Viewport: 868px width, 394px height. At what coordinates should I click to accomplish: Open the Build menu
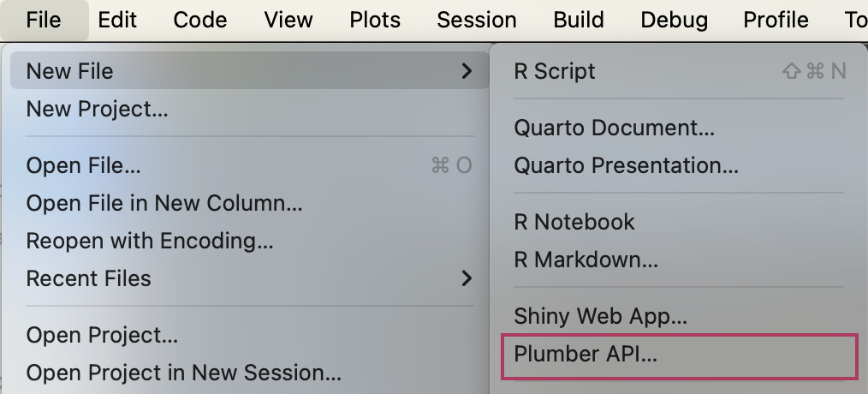[579, 20]
